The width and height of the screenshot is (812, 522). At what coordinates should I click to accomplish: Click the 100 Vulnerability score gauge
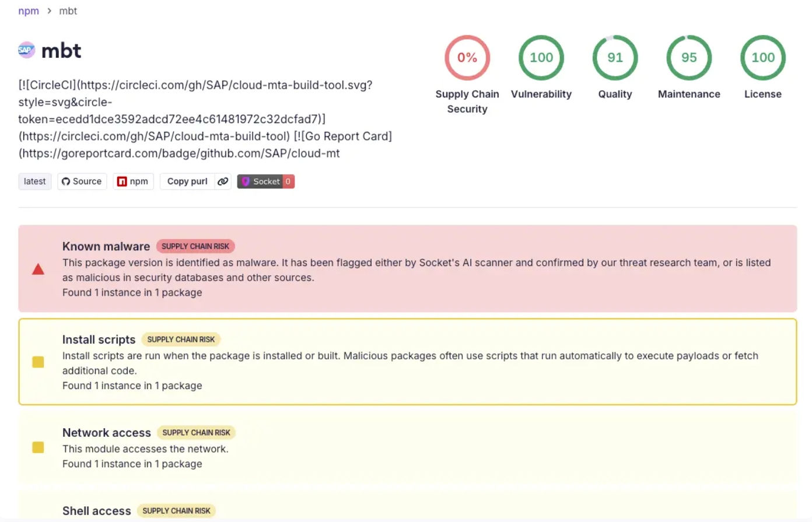[x=541, y=58]
